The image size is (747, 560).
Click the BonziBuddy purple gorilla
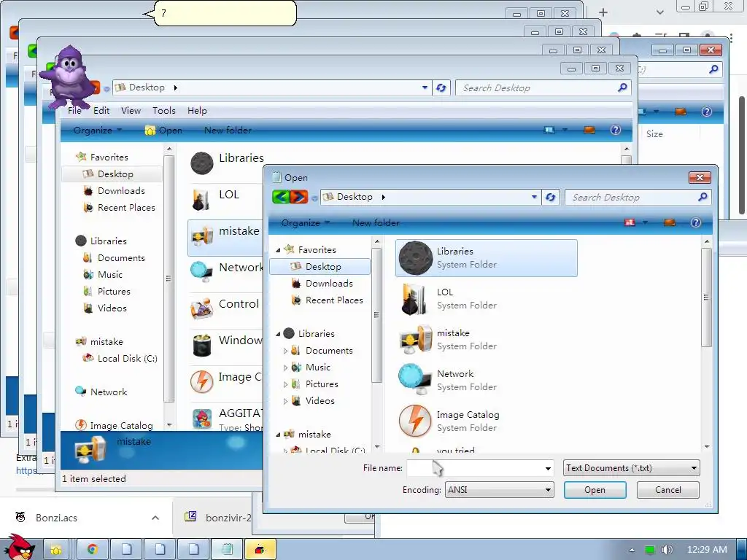point(69,77)
